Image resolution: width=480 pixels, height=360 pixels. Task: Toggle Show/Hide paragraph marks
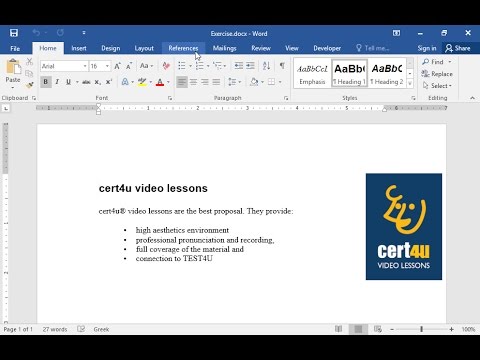coord(282,66)
